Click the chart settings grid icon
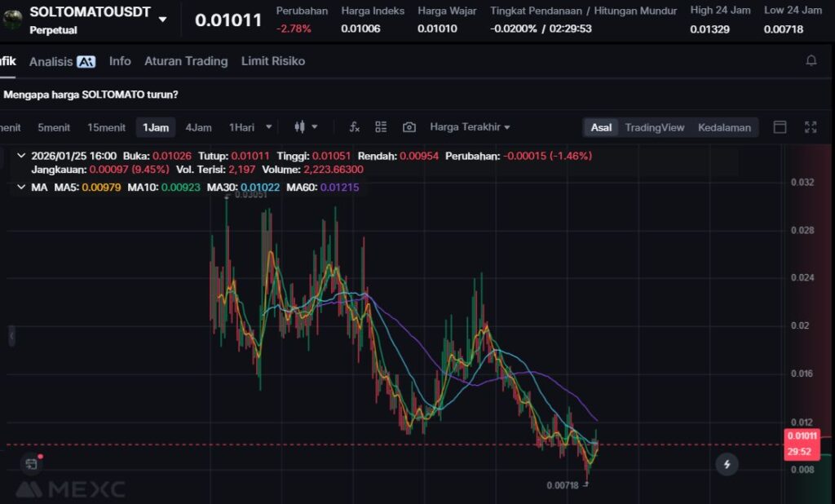 click(x=381, y=127)
